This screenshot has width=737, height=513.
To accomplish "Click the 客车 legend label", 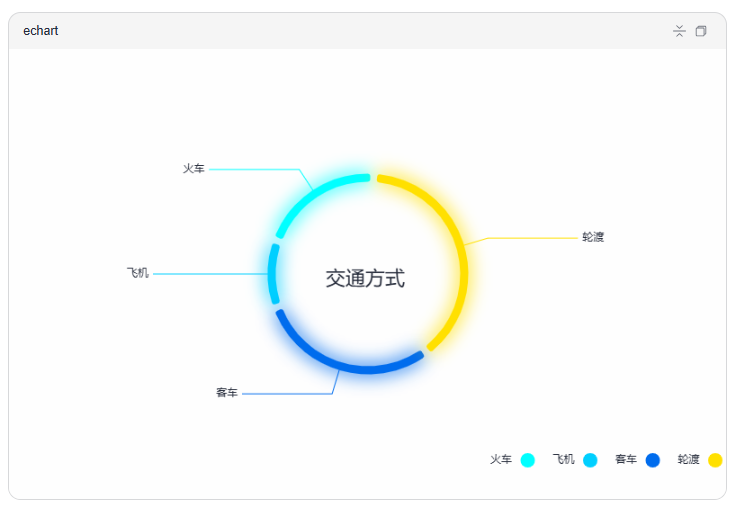I will [x=626, y=459].
